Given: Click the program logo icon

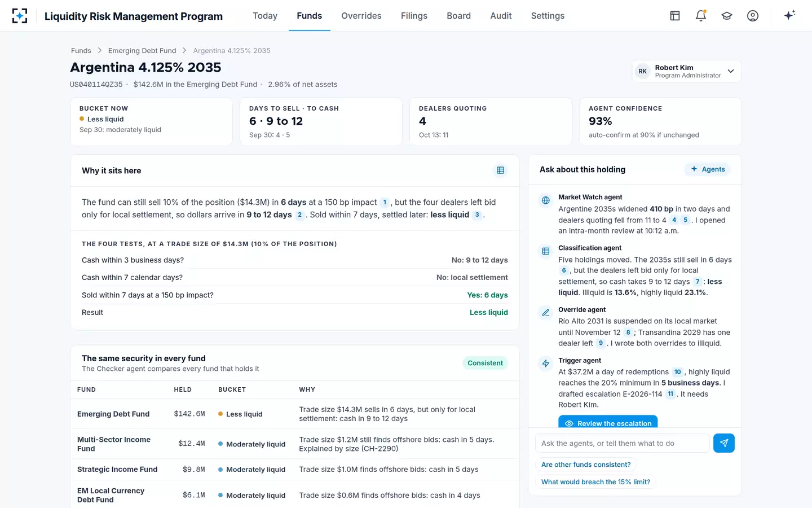Looking at the screenshot, I should click(x=20, y=16).
